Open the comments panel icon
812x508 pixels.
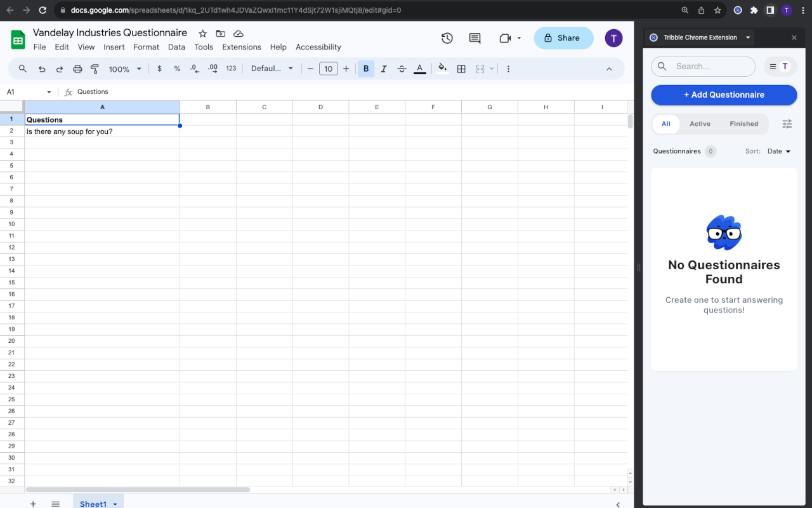(x=475, y=38)
